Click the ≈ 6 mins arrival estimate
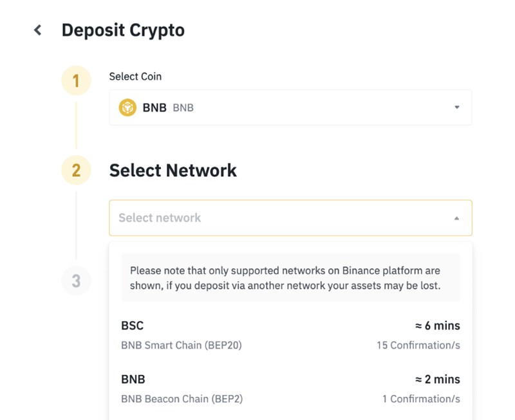 (x=437, y=325)
